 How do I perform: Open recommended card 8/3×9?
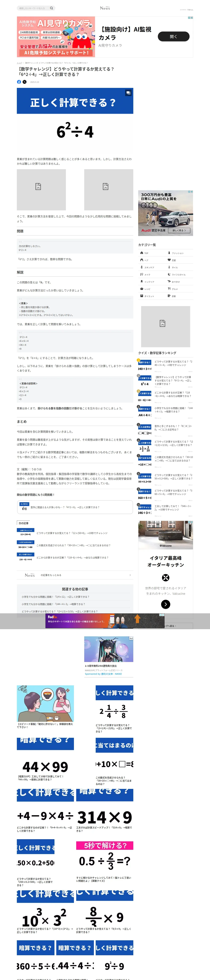point(105,912)
